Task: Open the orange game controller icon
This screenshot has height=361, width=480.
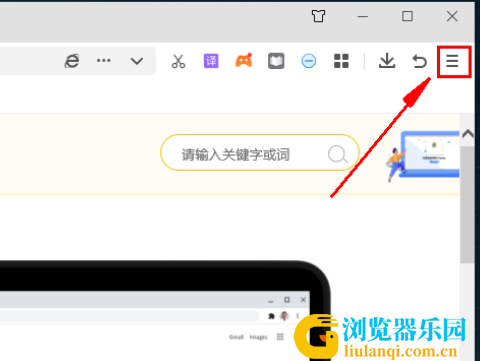Action: click(x=244, y=61)
